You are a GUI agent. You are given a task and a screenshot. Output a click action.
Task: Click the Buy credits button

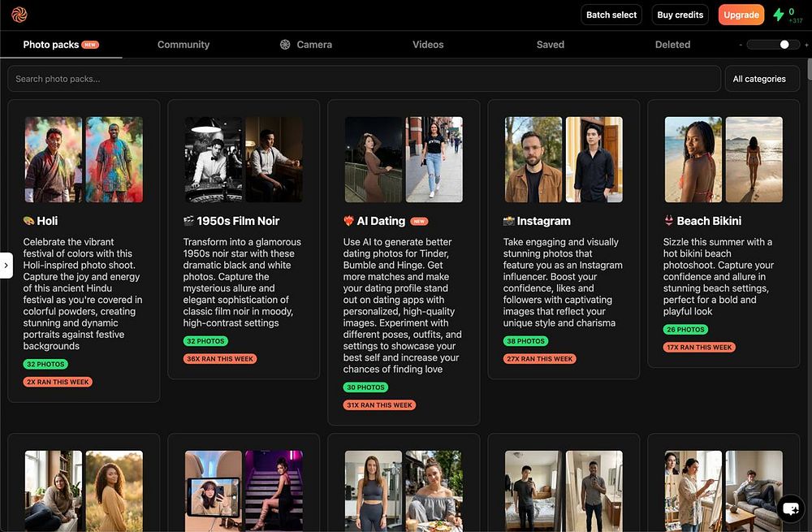(680, 15)
